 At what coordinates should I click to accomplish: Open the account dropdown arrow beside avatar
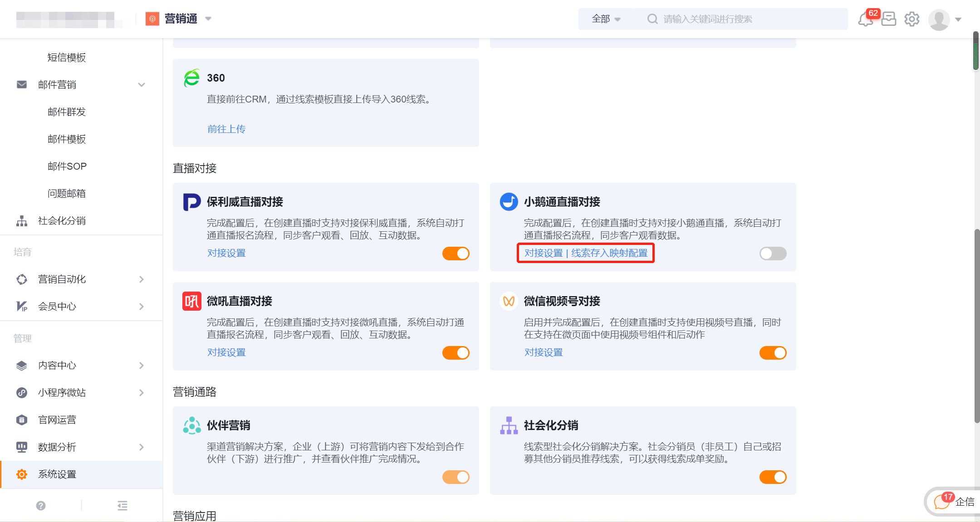[x=958, y=20]
